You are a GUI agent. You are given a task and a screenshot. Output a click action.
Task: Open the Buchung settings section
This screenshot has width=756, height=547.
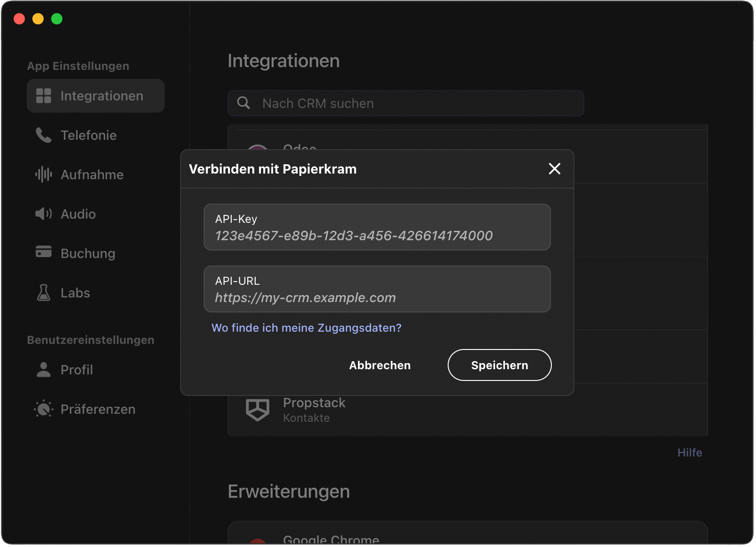point(96,253)
